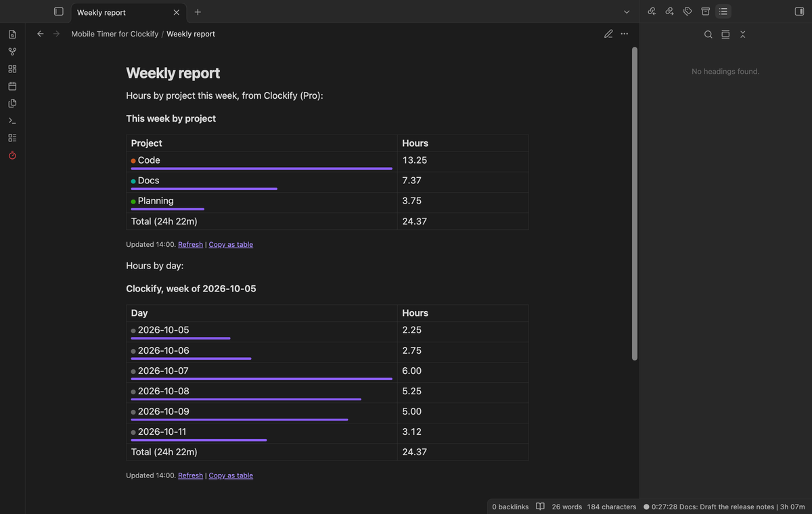Click the 2026-10-11 day row label
This screenshot has height=514, width=812.
[x=162, y=431]
